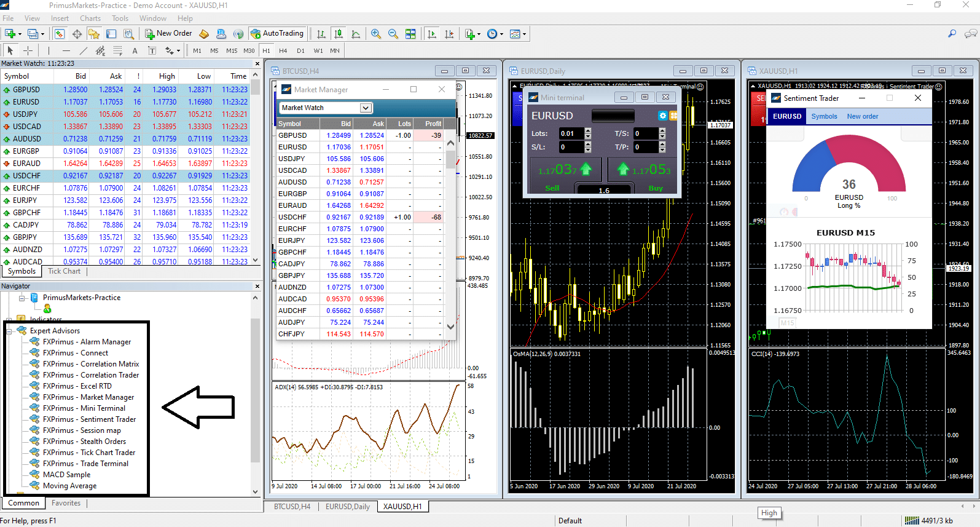Image resolution: width=980 pixels, height=527 pixels.
Task: Click the Market Manager vertical scrollbar thumb
Action: (x=450, y=159)
